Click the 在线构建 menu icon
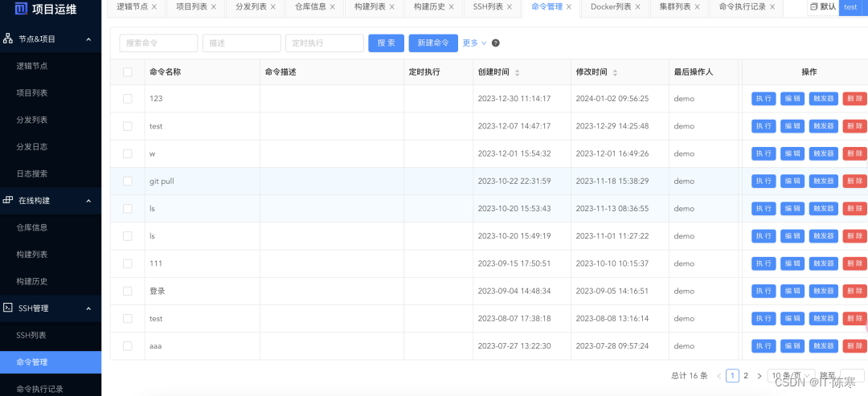 pos(8,201)
